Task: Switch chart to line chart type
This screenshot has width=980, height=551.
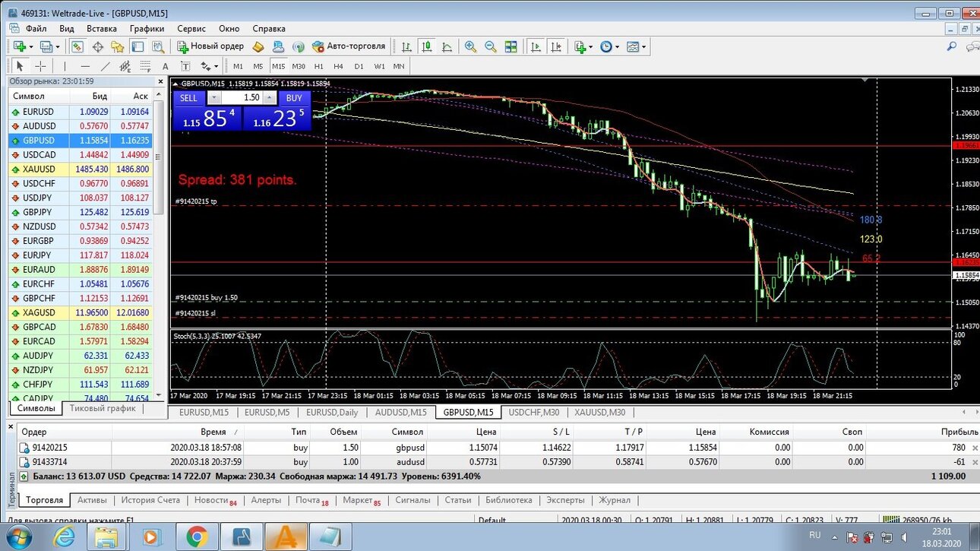Action: click(447, 46)
